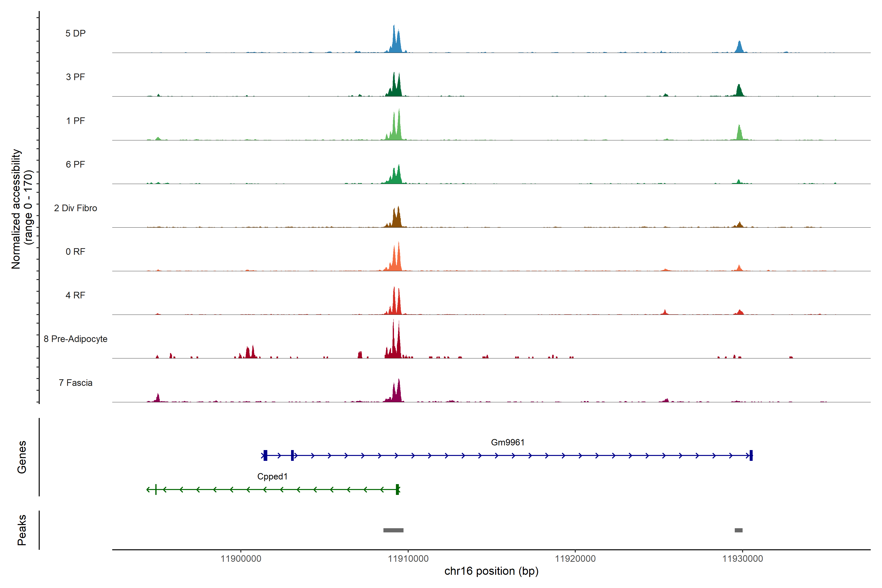The height and width of the screenshot is (588, 882).
Task: Click the 4 RF track label
Action: (75, 295)
